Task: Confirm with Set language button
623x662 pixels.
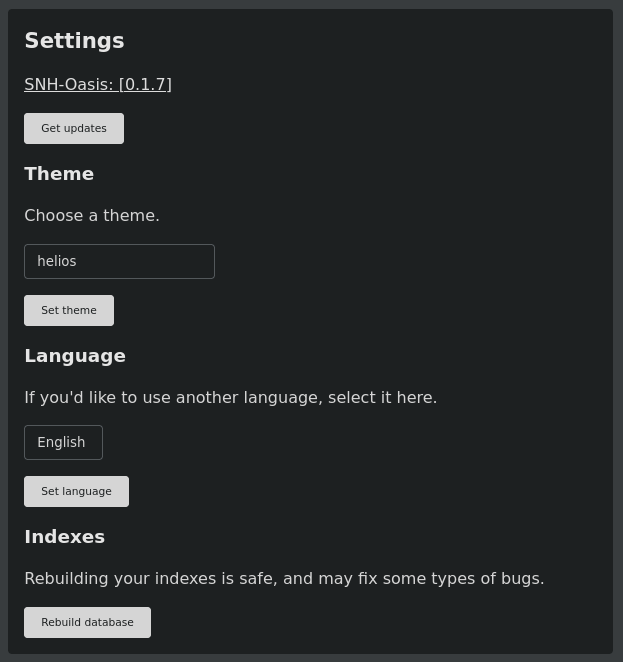Action: (x=76, y=491)
